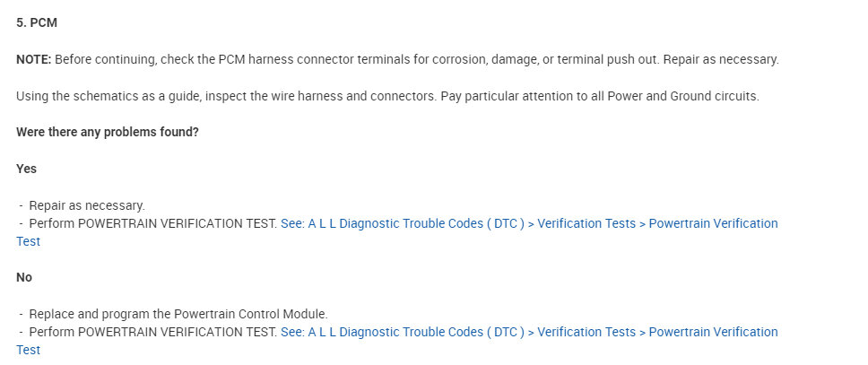The image size is (868, 365).
Task: Click the "Repair as necessary." bullet under Yes
Action: (x=86, y=205)
